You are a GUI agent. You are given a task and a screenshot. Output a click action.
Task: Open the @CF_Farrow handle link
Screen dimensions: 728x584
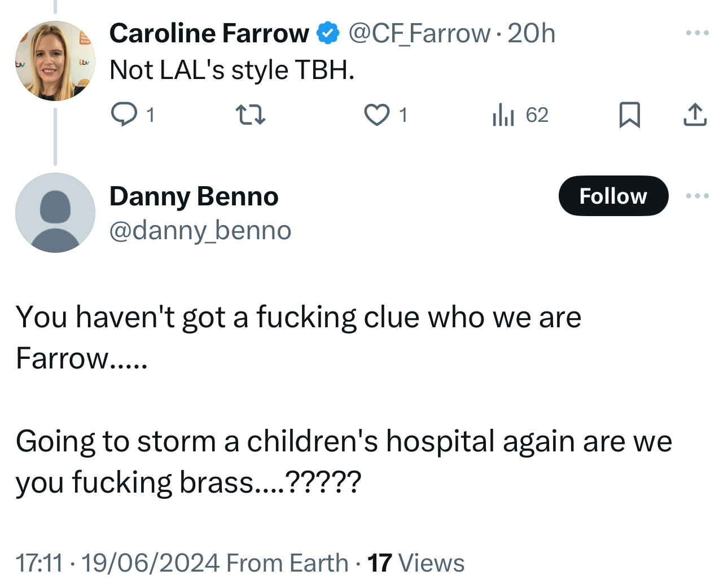419,33
